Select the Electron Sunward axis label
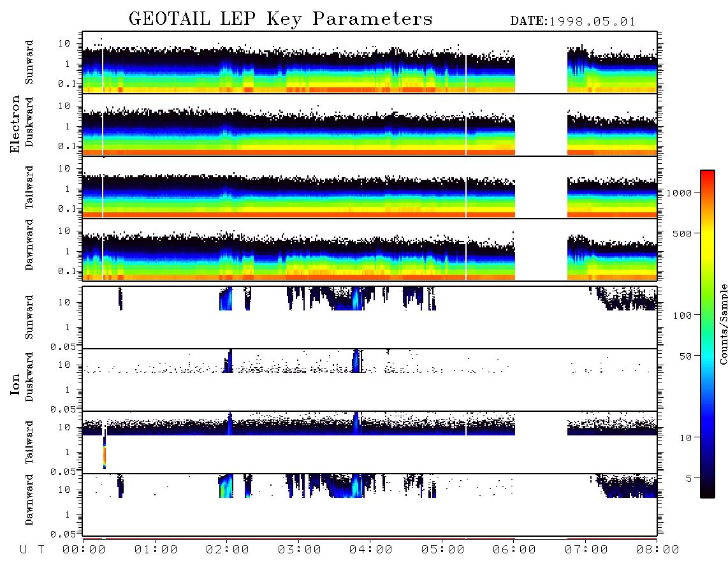 tap(29, 62)
